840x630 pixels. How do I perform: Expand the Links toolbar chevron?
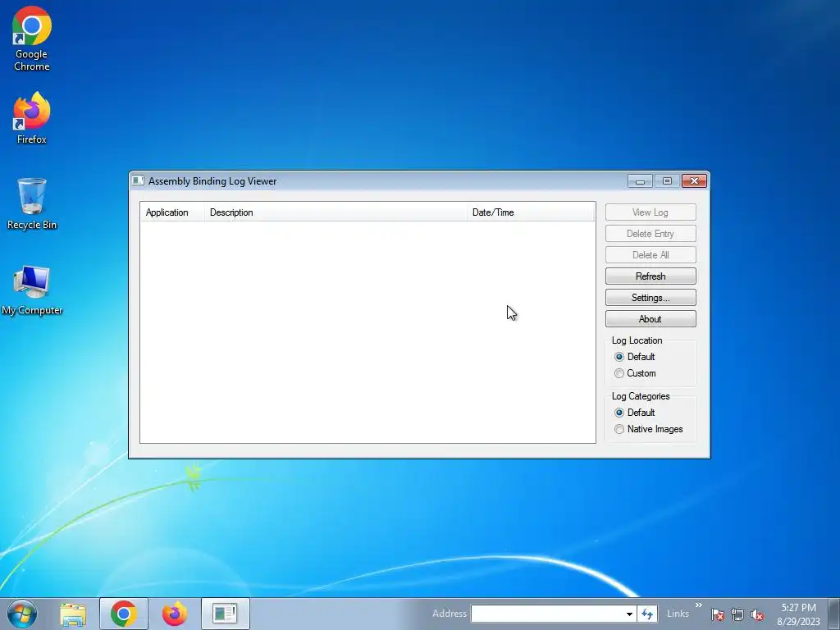click(699, 605)
